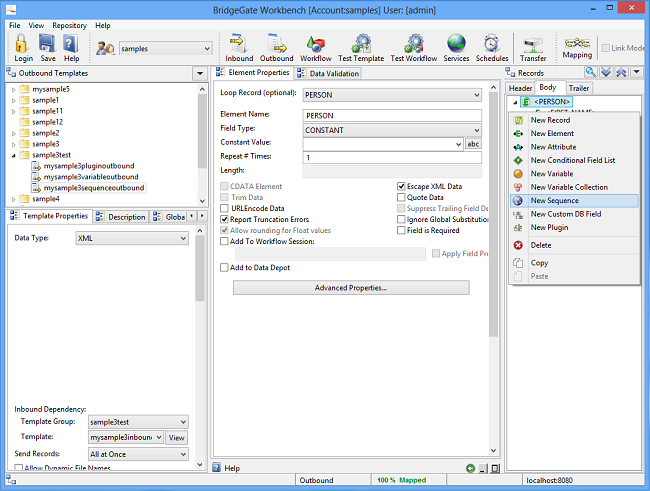This screenshot has width=650, height=491.
Task: Toggle Link Mode checkbox
Action: 606,48
